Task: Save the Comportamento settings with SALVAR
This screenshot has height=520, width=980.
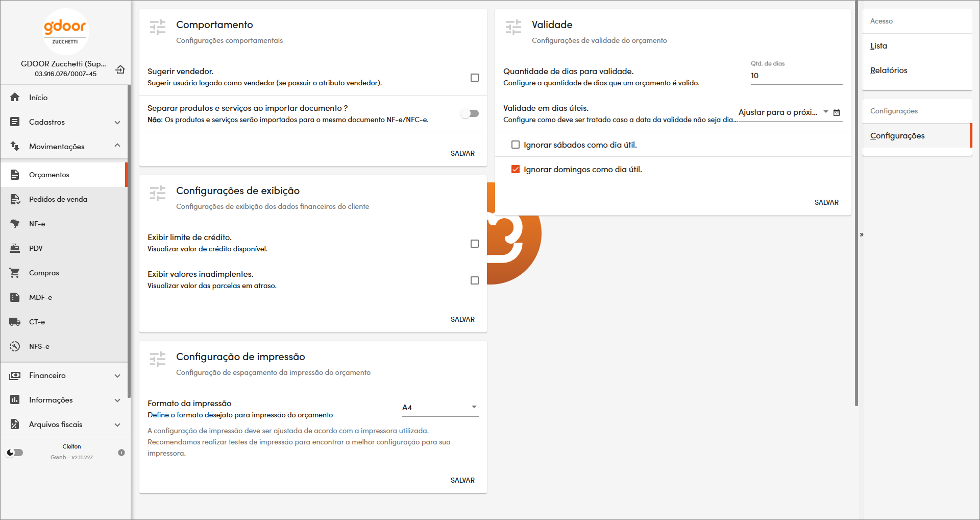Action: (x=462, y=153)
